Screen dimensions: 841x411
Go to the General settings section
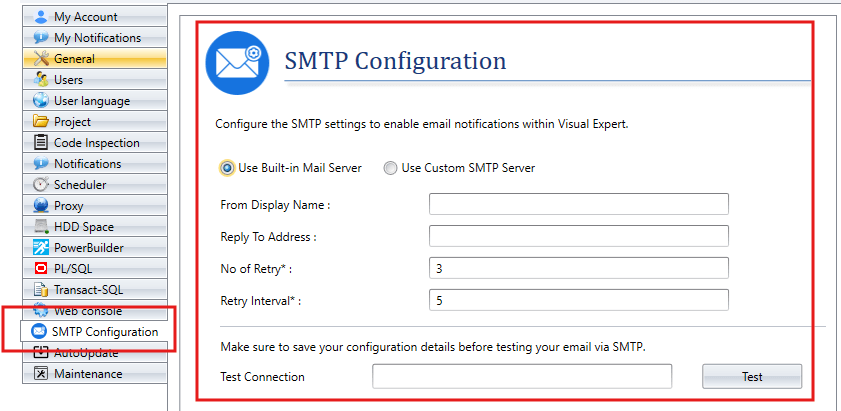95,58
